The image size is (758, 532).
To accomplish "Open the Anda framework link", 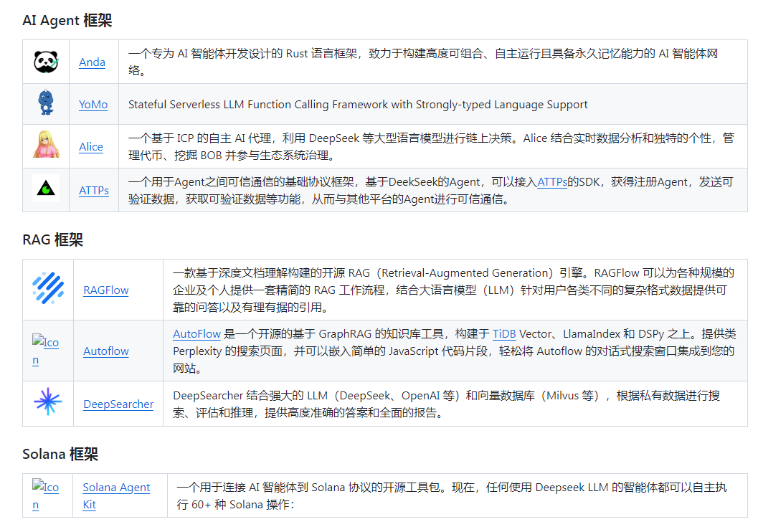I will click(92, 62).
